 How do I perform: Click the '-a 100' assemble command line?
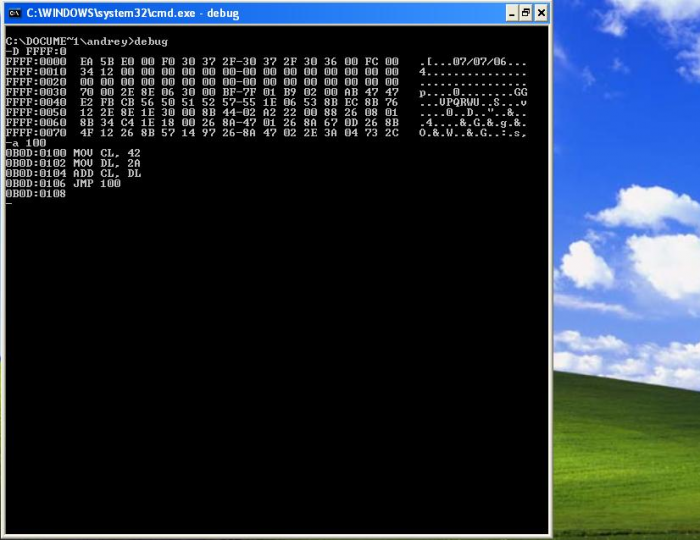pyautogui.click(x=25, y=143)
